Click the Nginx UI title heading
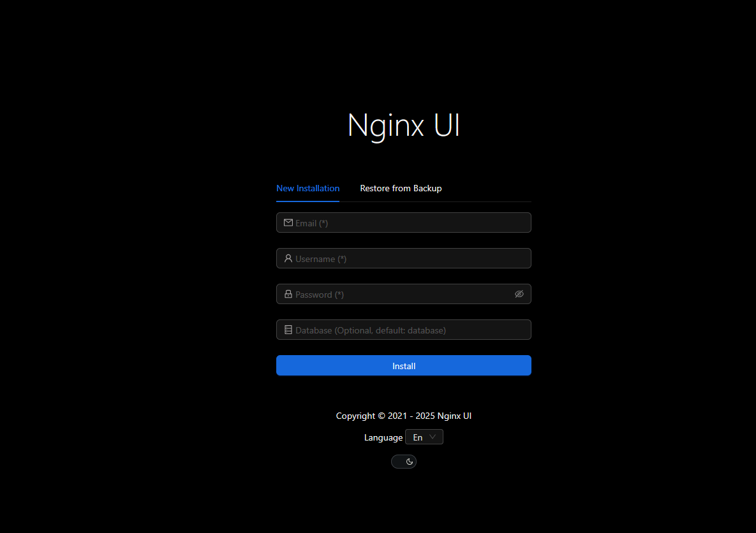This screenshot has height=533, width=756. [x=404, y=126]
